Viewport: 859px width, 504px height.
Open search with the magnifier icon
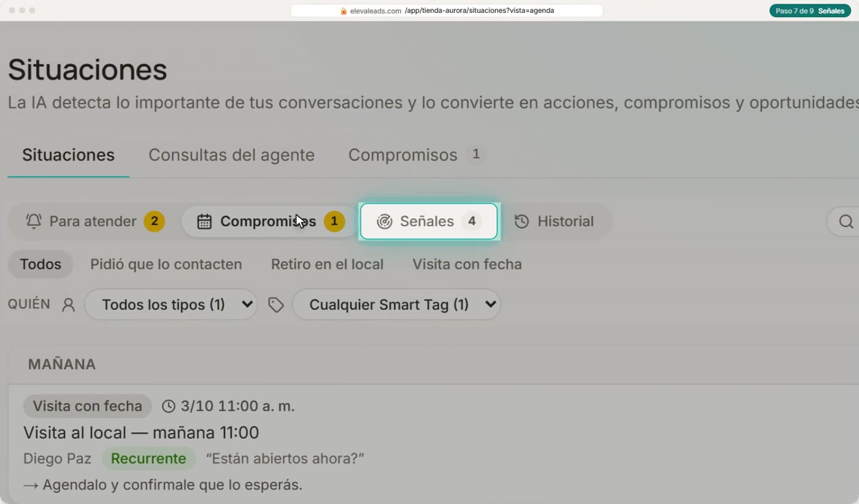coord(846,221)
